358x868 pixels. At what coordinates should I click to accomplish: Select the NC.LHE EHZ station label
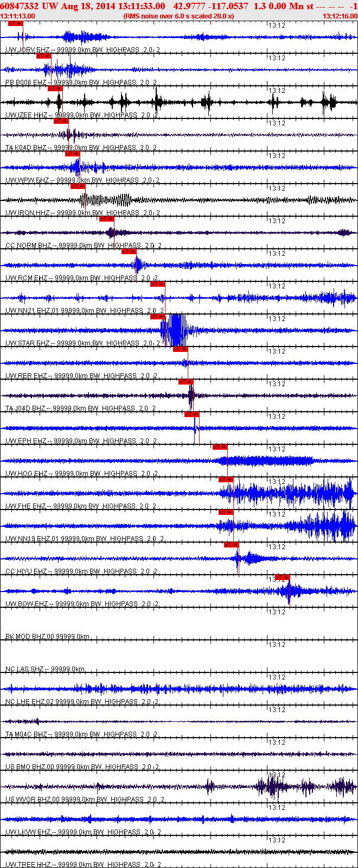pos(84,702)
